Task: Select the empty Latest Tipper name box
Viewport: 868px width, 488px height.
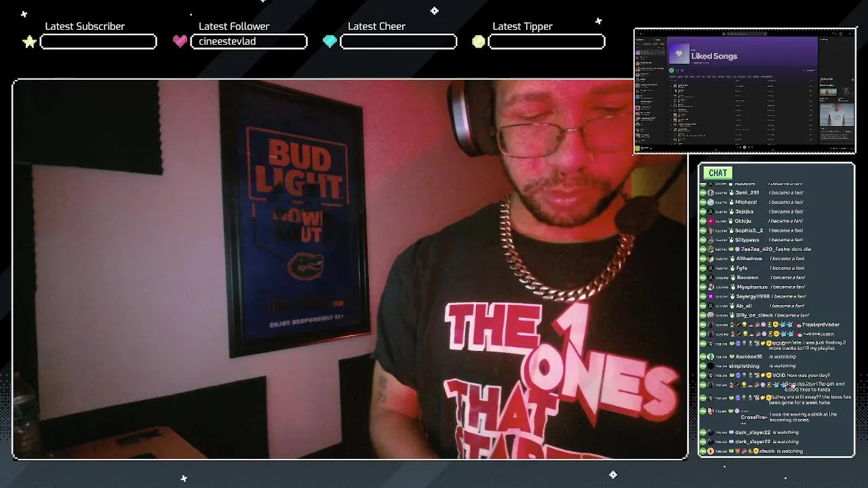Action: [547, 42]
